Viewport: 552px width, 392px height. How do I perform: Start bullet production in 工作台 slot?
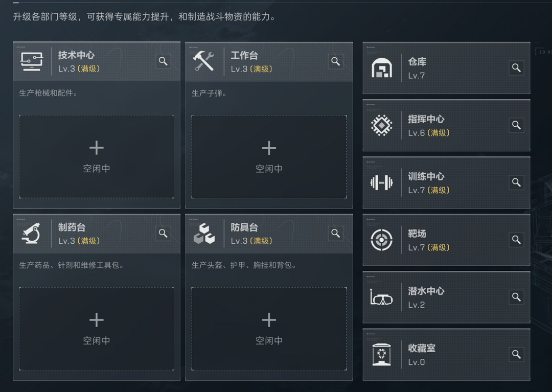269,156
